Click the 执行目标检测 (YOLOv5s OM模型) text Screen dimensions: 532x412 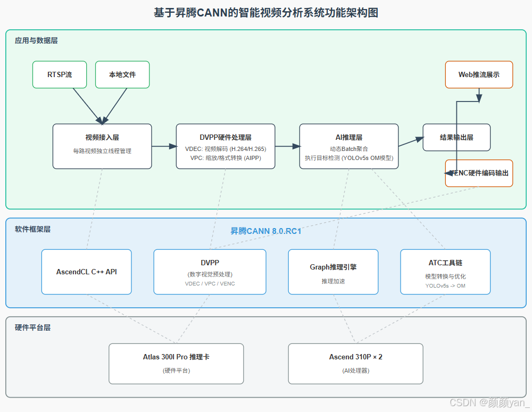(x=349, y=158)
